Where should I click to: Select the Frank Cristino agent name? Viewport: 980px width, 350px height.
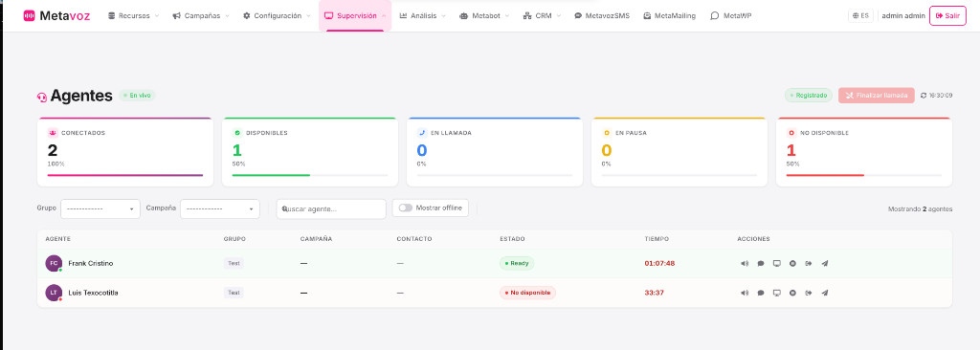pyautogui.click(x=91, y=264)
